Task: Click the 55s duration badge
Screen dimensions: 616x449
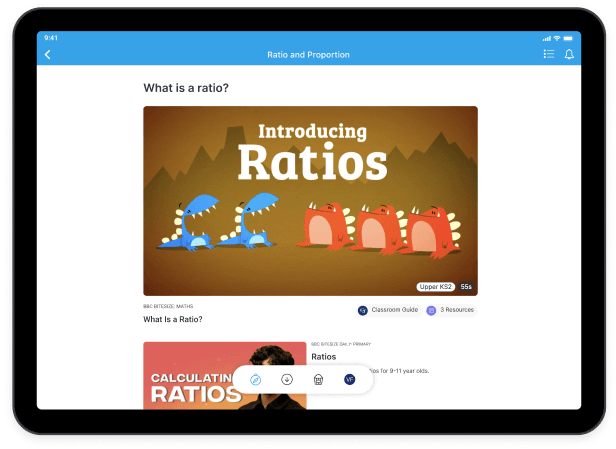Action: (x=466, y=287)
